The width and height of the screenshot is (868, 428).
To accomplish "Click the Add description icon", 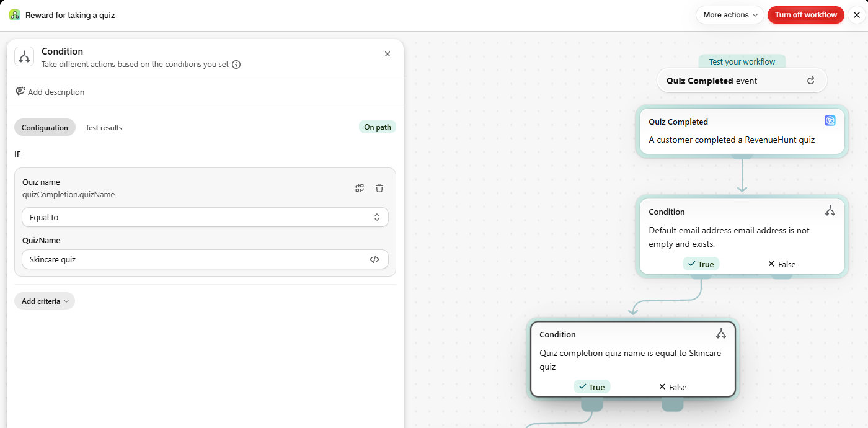I will [x=20, y=91].
